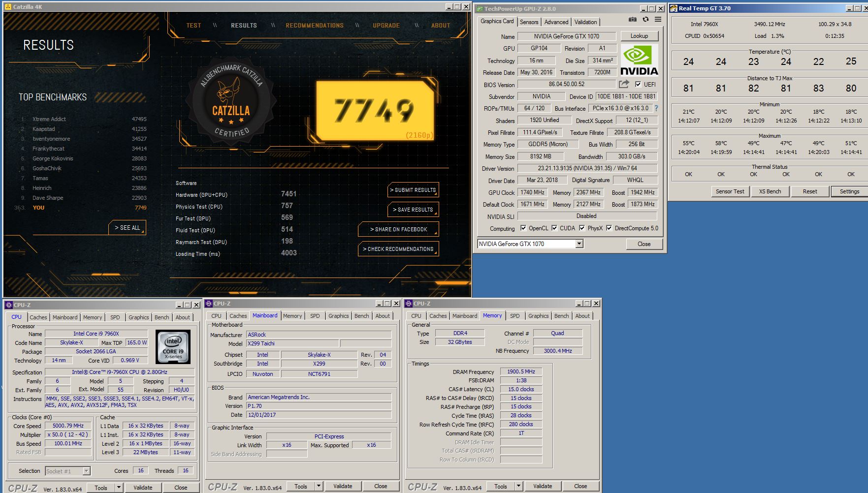Open Tools dropdown arrow in CPU-Z CPU window
This screenshot has height=493, width=868.
pyautogui.click(x=119, y=488)
